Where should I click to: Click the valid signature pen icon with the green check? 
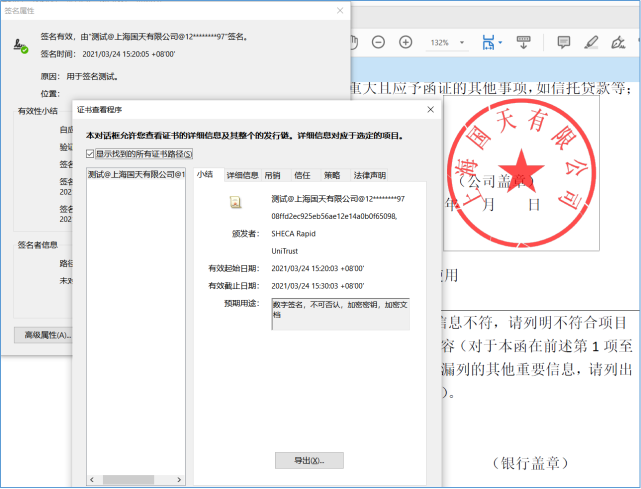tap(20, 46)
